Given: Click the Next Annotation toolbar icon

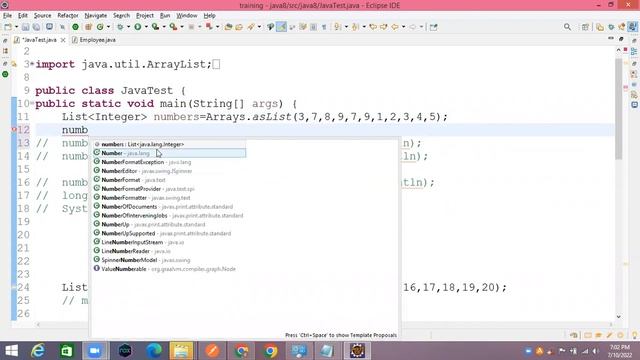Looking at the screenshot, I should pos(338,27).
